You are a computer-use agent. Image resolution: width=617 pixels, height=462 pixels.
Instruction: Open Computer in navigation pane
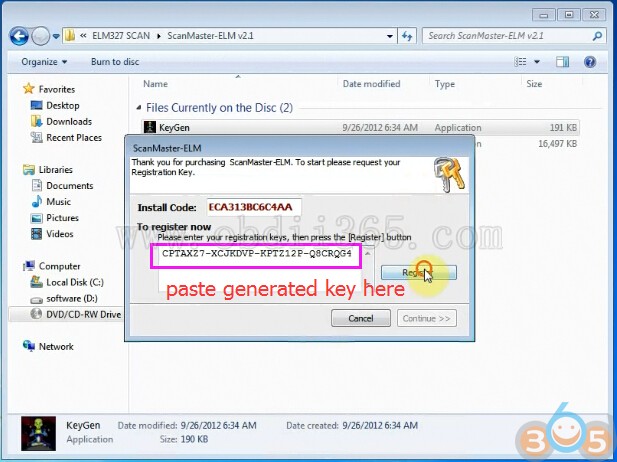pos(59,266)
